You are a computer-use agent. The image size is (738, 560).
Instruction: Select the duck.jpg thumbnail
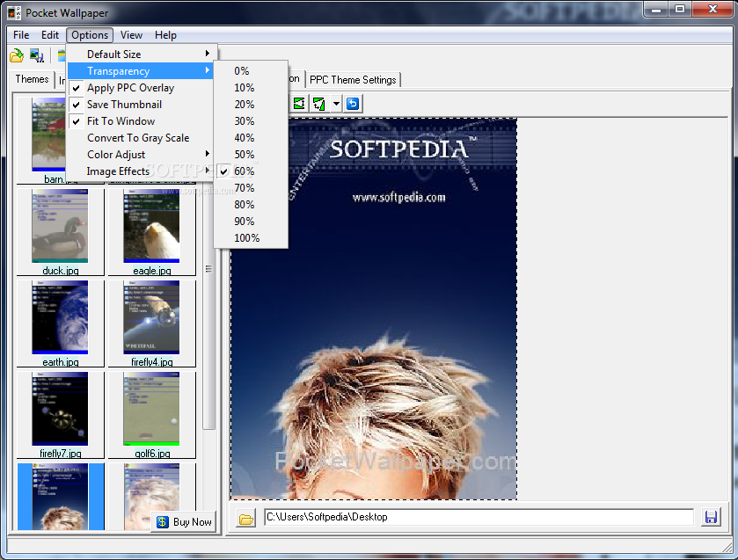pyautogui.click(x=60, y=232)
